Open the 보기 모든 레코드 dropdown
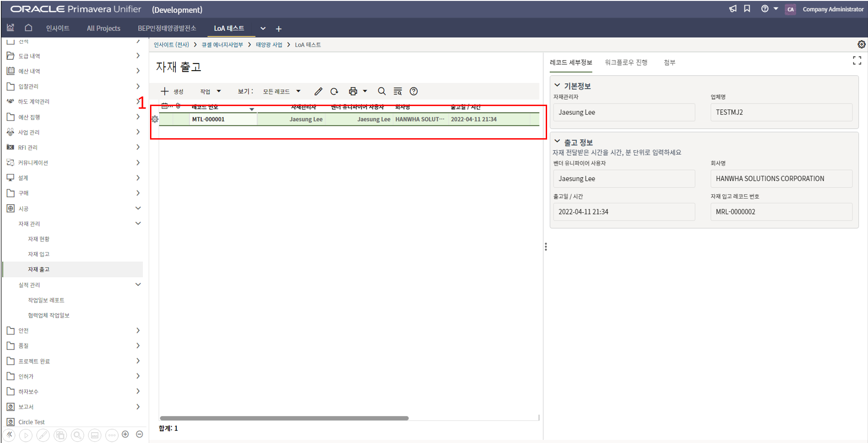This screenshot has width=868, height=443. 281,91
